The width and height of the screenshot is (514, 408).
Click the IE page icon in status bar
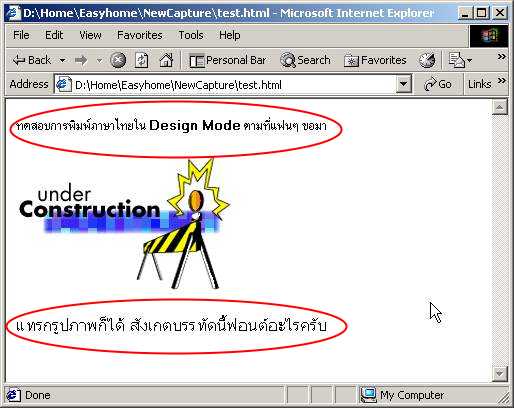(13, 395)
